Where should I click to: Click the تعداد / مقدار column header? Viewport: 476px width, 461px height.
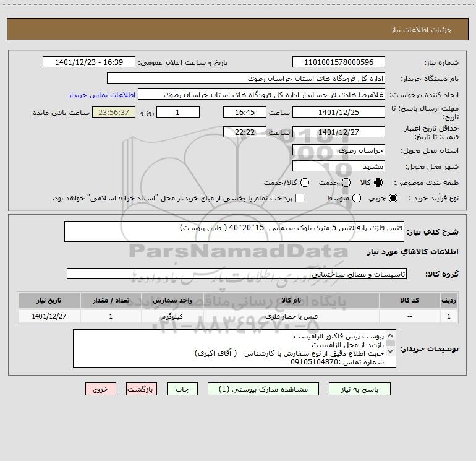click(111, 300)
